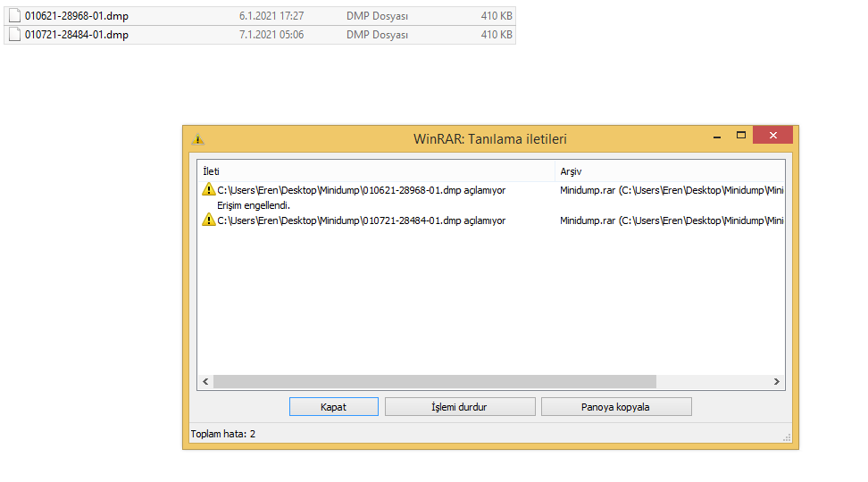Click the İleti column header
The image size is (868, 482).
[x=376, y=171]
